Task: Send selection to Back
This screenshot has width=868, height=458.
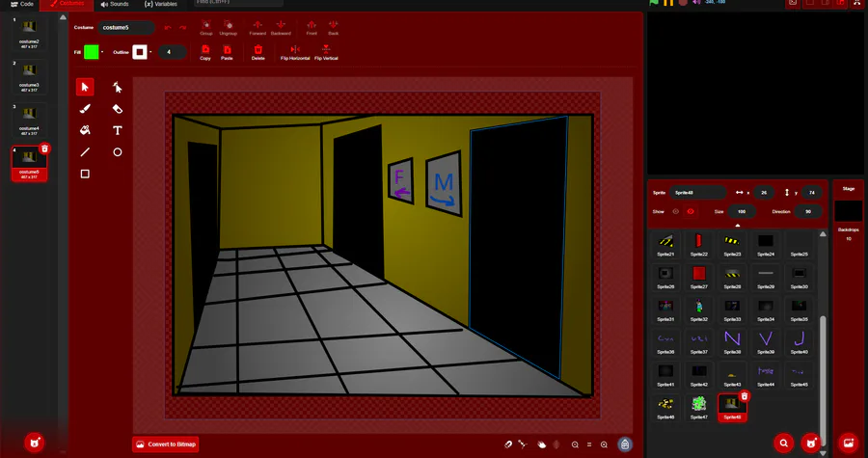Action: tap(334, 28)
